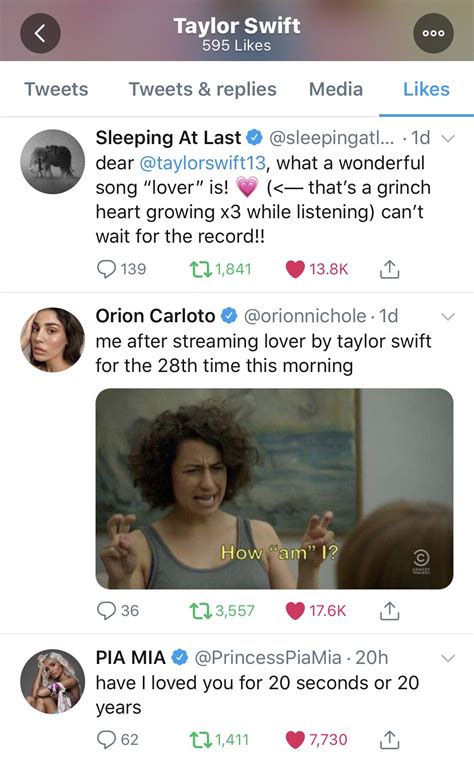Expand the chevron on Sleeping At Last tweet
The height and width of the screenshot is (760, 474).
448,139
